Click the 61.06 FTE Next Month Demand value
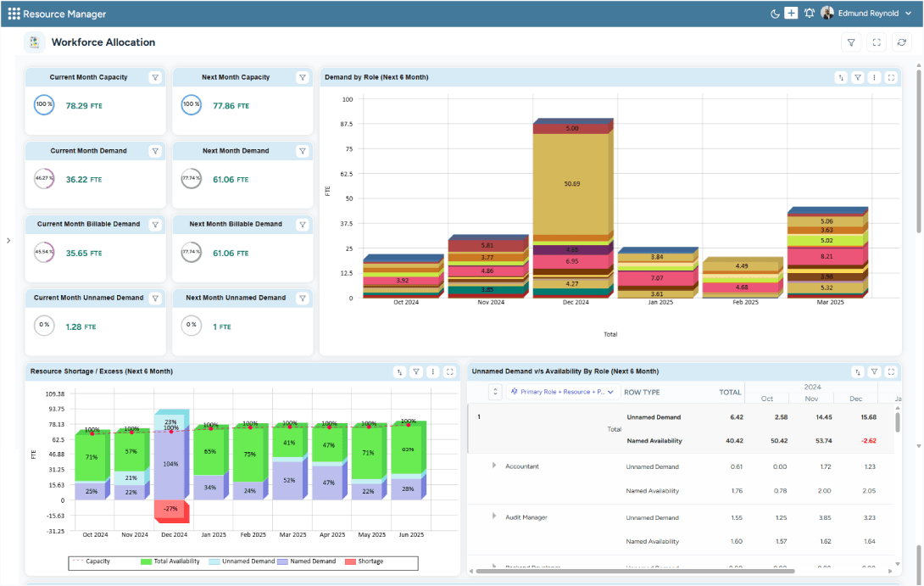The height and width of the screenshot is (586, 924). tap(231, 179)
